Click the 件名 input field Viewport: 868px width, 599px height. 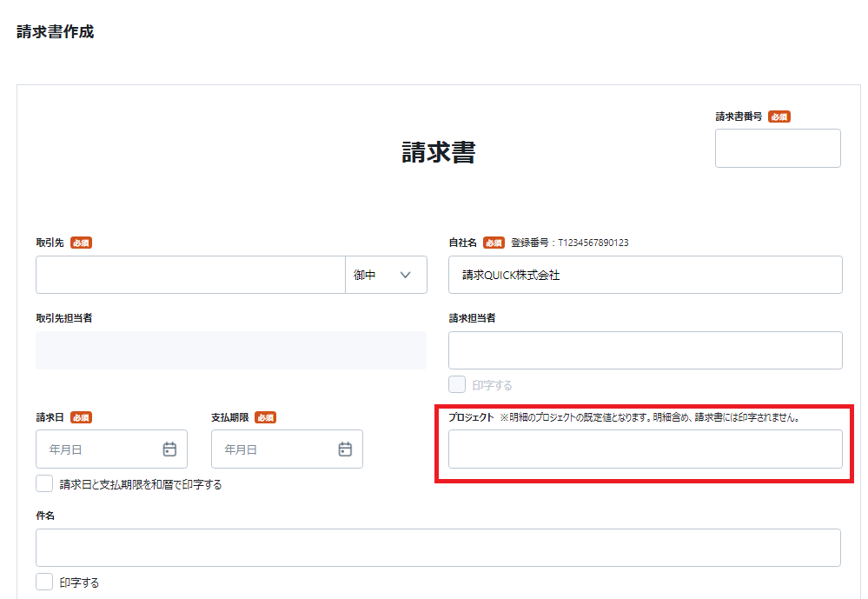(x=439, y=548)
